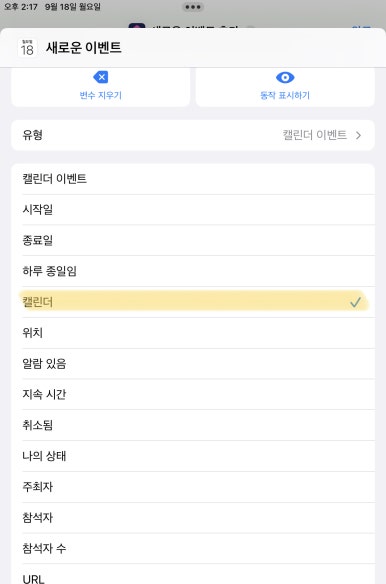Screen dimensions: 386x584
Task: Click the calendar icon showing 18
Action: coord(27,48)
